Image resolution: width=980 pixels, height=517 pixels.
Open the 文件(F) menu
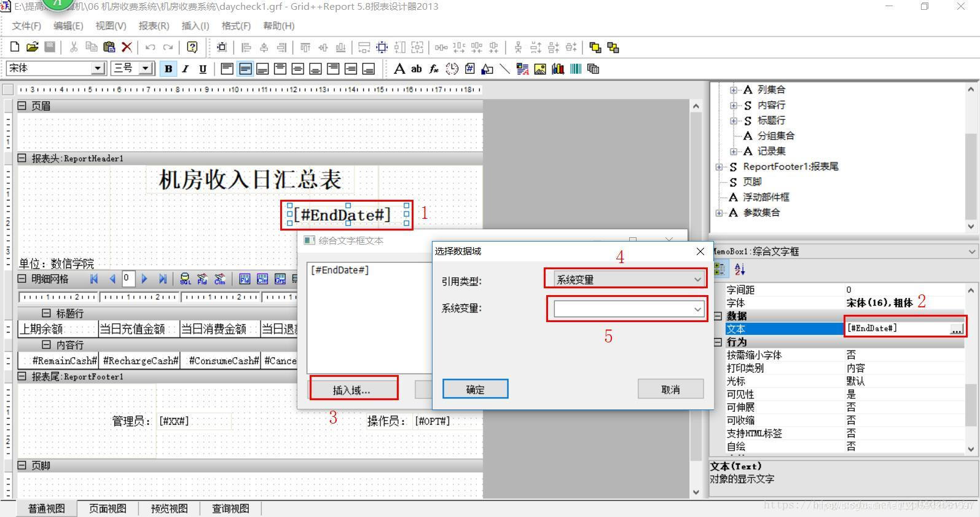pyautogui.click(x=26, y=26)
